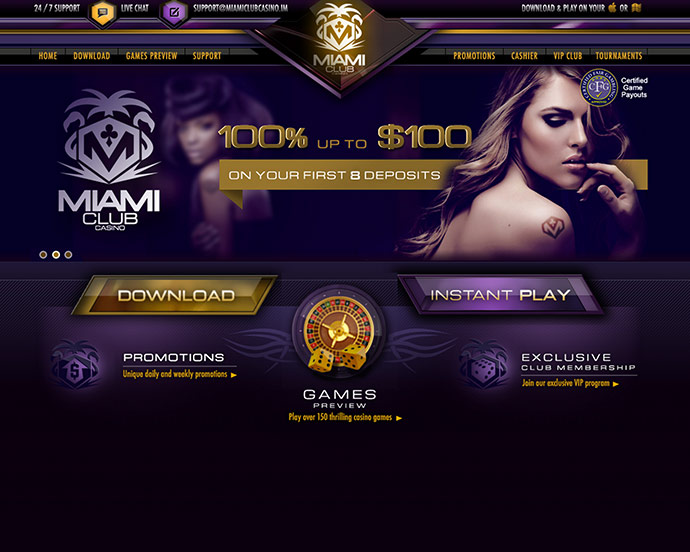Select the third banner slide dot

(68, 254)
